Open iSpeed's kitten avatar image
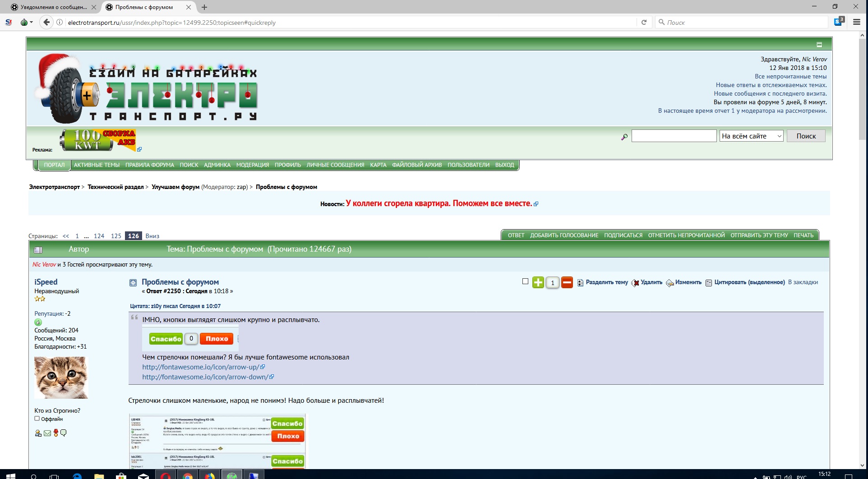 pyautogui.click(x=61, y=378)
